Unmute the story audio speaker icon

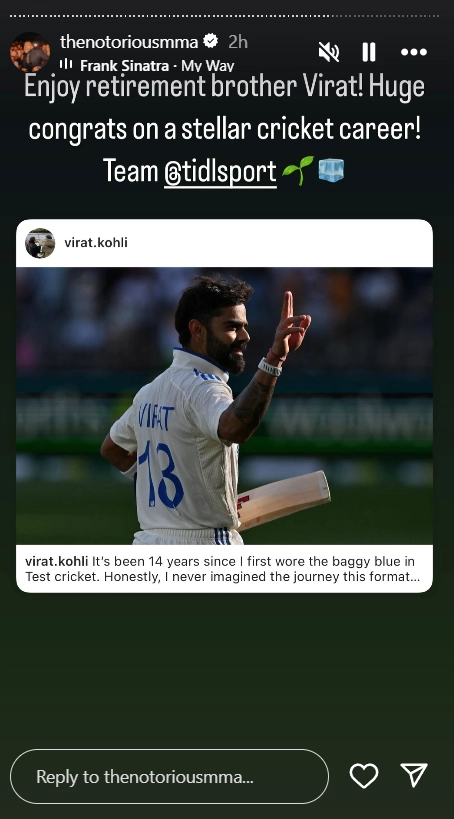329,52
